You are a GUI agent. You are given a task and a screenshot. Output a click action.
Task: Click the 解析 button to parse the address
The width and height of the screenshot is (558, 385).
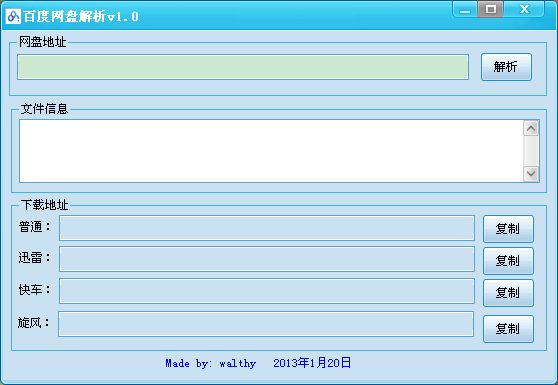pyautogui.click(x=506, y=67)
